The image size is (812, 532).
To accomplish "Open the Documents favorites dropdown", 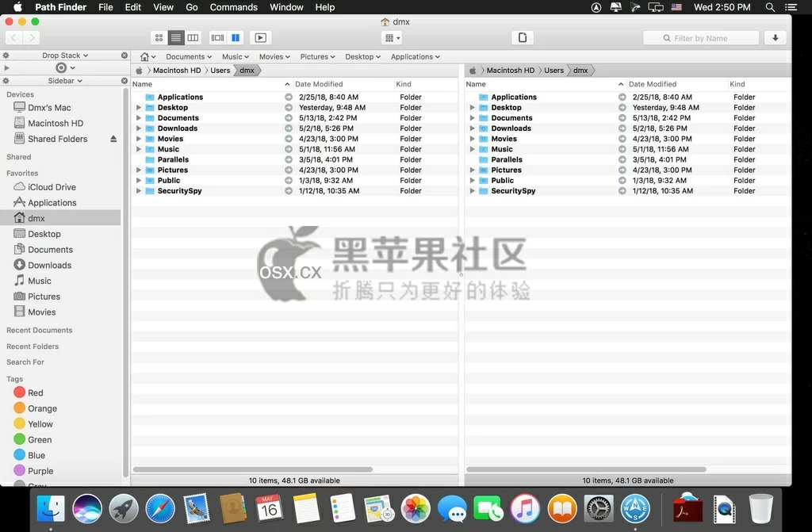I will pos(189,56).
